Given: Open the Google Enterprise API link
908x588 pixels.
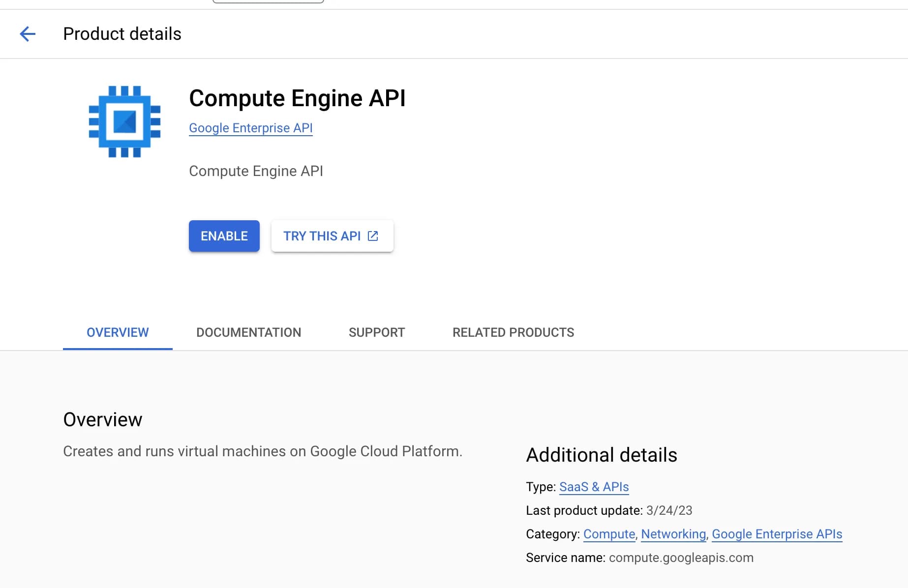Looking at the screenshot, I should (251, 128).
